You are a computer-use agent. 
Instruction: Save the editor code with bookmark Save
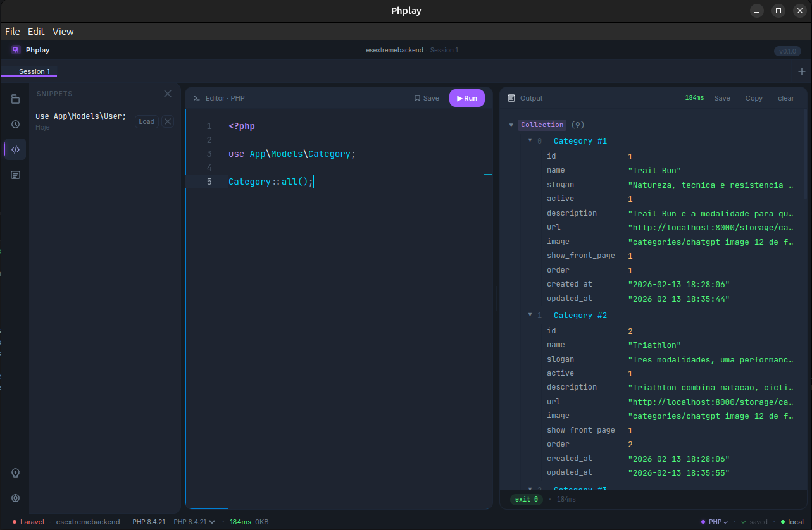(x=427, y=98)
